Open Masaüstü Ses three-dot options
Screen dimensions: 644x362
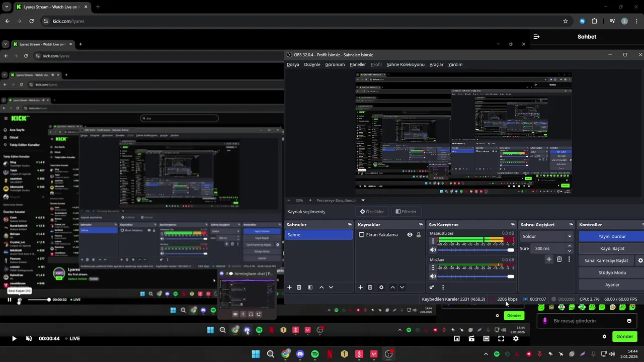pyautogui.click(x=433, y=241)
